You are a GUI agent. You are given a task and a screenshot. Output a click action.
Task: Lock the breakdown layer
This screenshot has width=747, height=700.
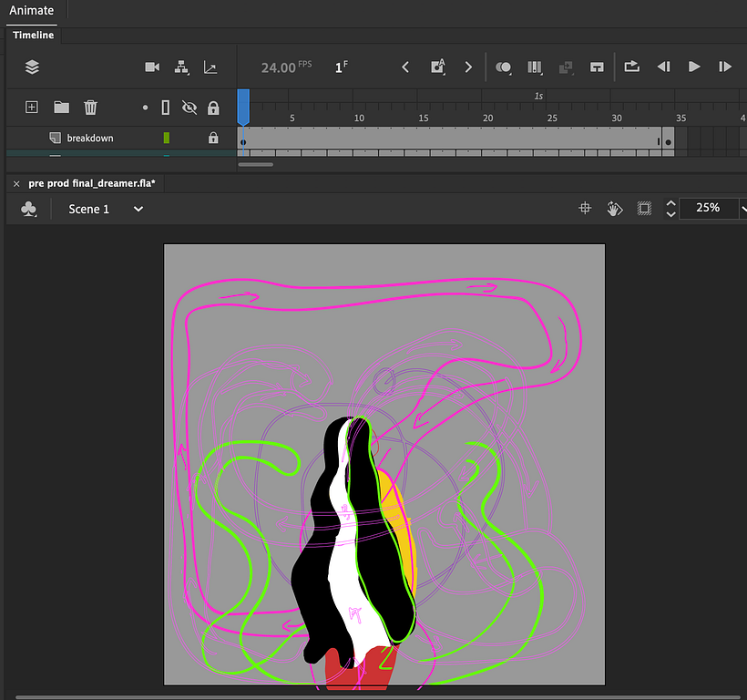[x=213, y=138]
